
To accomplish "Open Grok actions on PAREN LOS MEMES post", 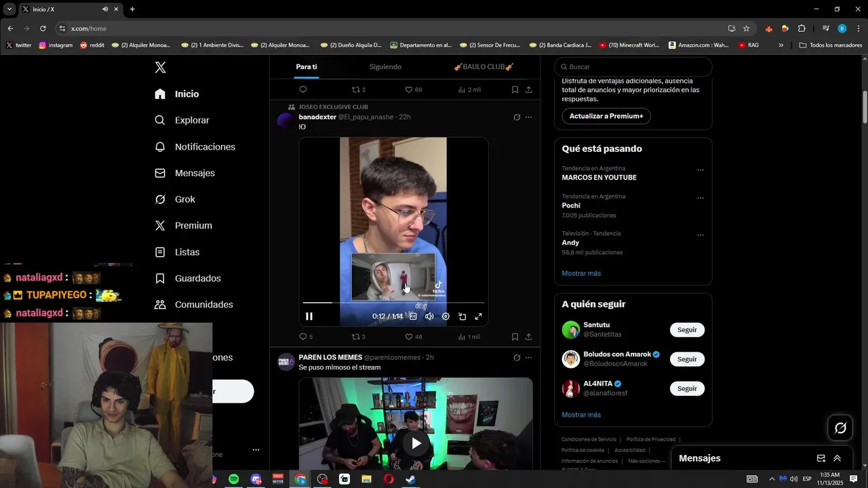I will 517,357.
